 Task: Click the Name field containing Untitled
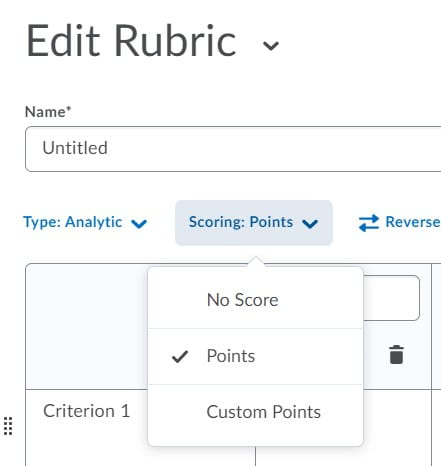click(x=233, y=149)
